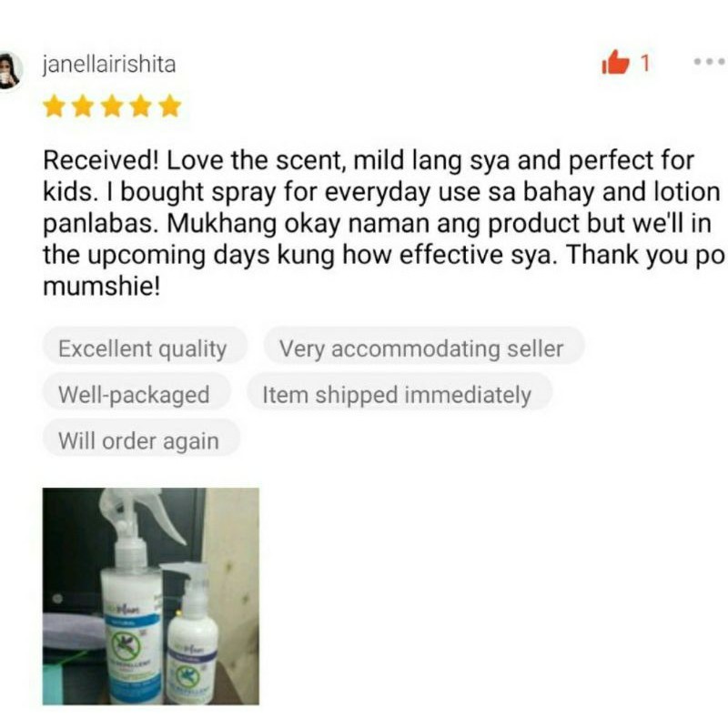Screen dimensions: 728x728
Task: Tap the reviewer's profile avatar
Action: click(x=10, y=71)
